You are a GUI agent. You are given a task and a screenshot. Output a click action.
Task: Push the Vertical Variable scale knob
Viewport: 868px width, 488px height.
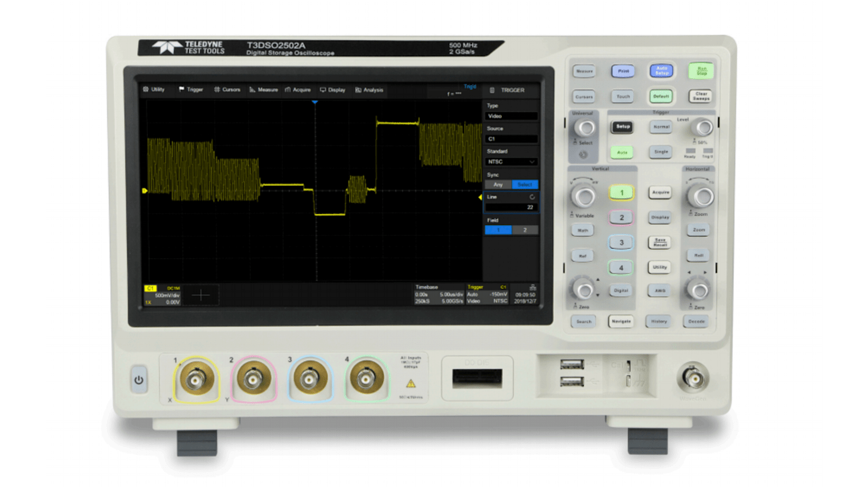(583, 197)
